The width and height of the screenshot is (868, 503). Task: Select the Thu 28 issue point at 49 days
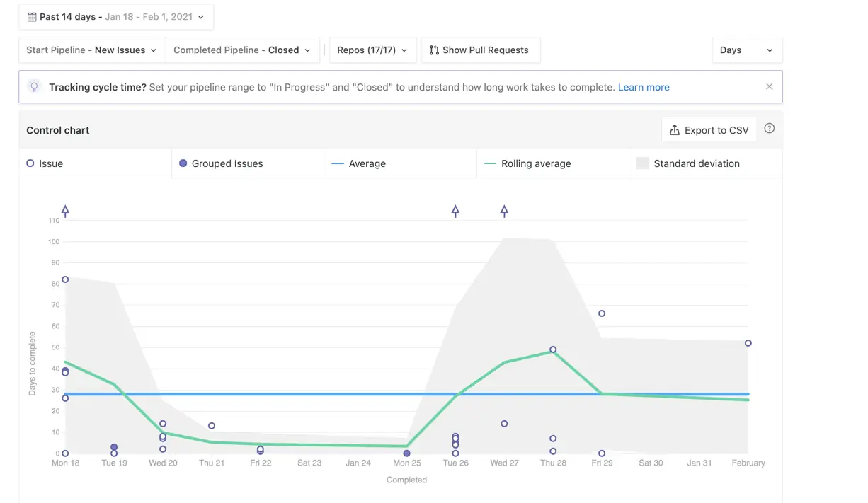553,349
